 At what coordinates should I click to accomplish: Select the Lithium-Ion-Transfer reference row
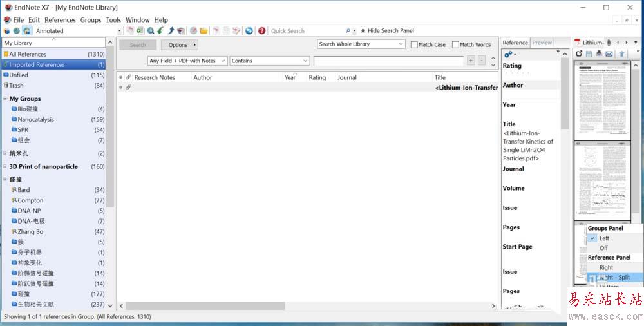[x=307, y=87]
